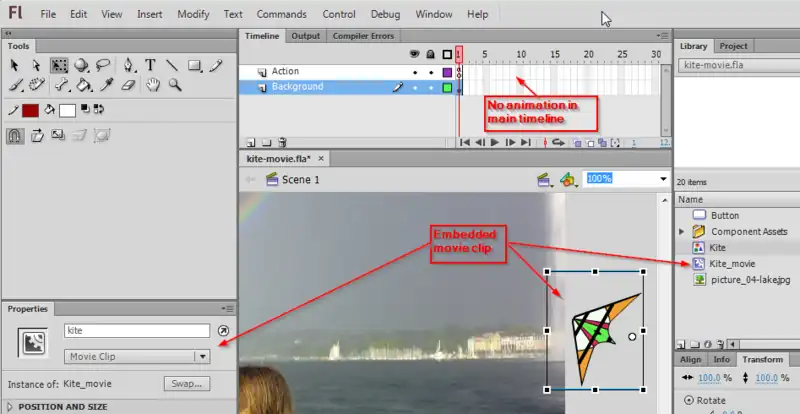The image size is (800, 414).
Task: Toggle lock dot for Background layer
Action: pos(430,88)
